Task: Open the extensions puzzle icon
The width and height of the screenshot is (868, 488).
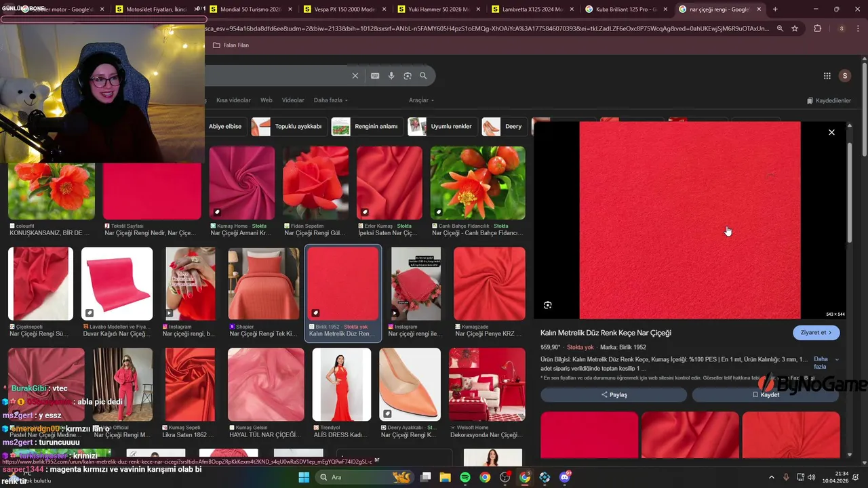Action: coord(817,28)
